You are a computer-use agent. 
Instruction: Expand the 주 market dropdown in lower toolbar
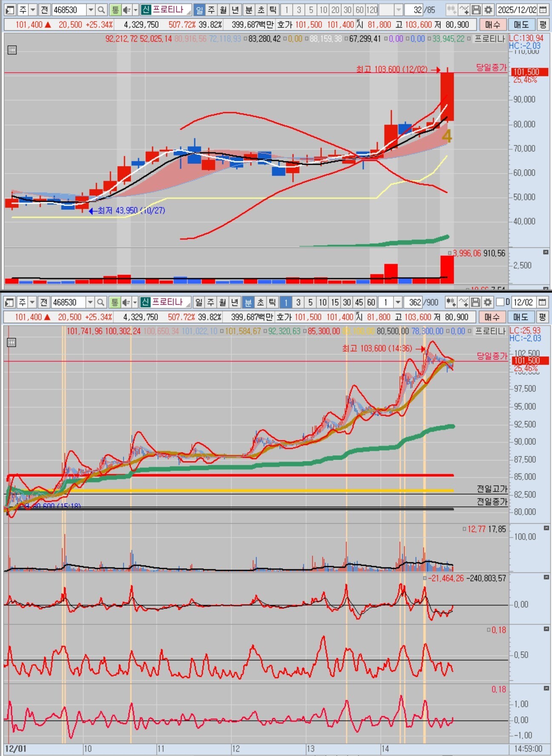point(32,302)
